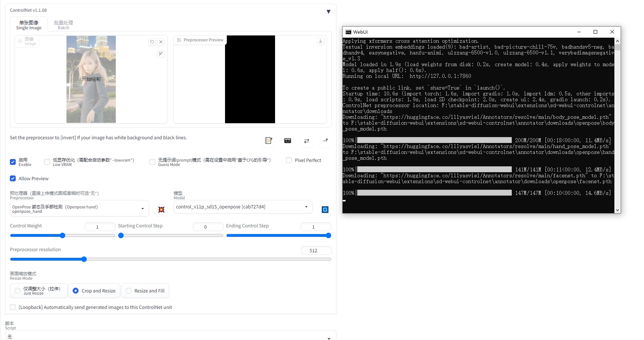Enable webcam input via the camera icon

287,141
